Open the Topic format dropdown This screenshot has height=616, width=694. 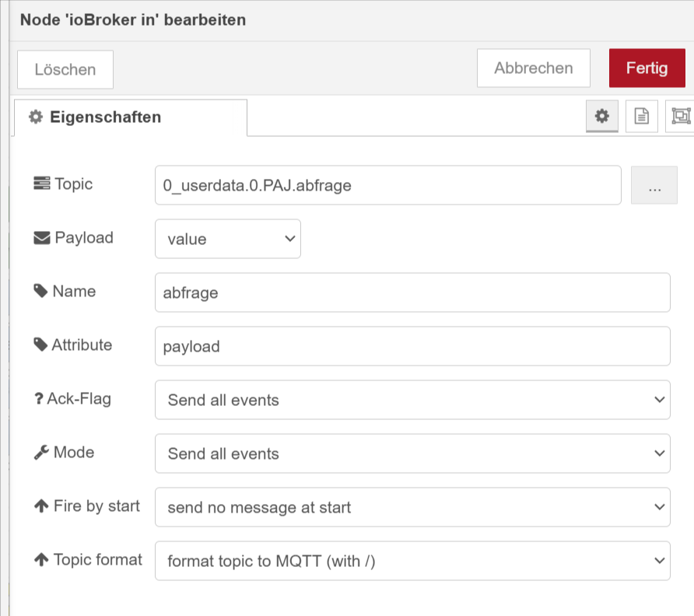pos(412,561)
